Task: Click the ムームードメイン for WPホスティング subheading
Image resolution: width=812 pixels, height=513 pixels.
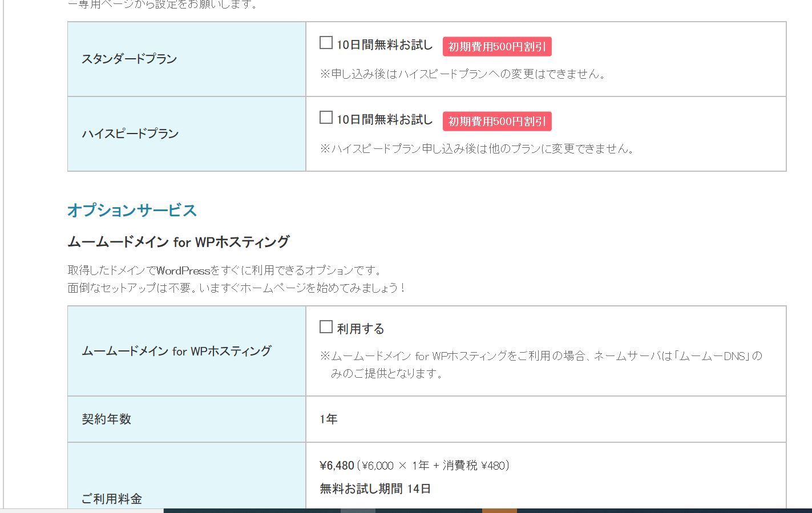Action: (x=179, y=242)
